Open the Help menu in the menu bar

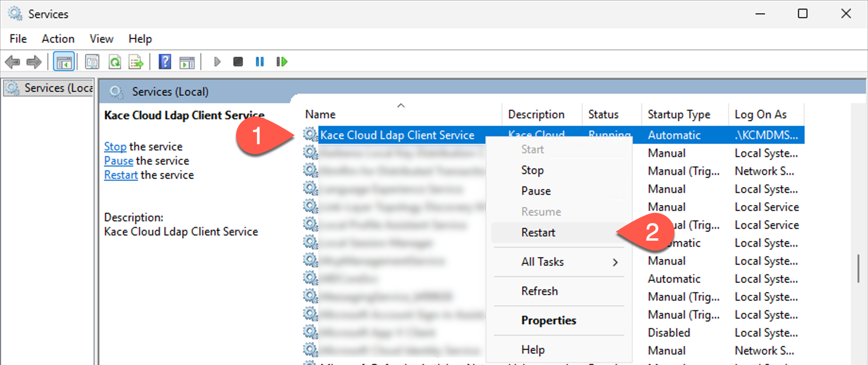[140, 39]
